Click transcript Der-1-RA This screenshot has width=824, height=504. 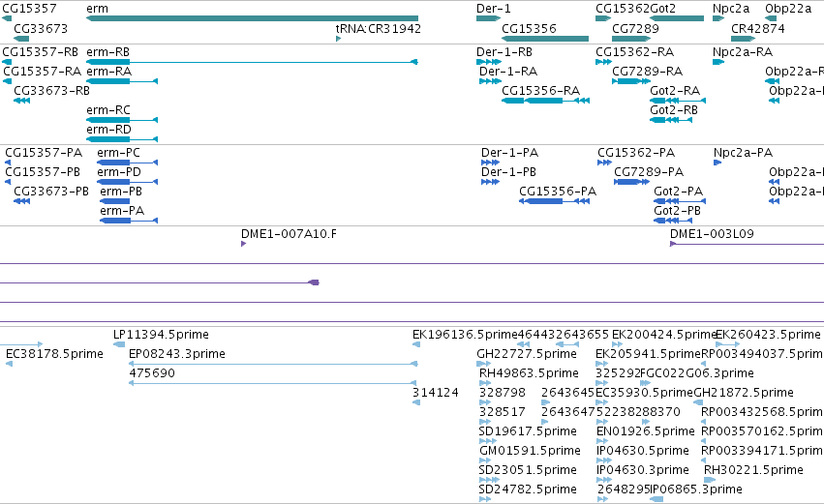(x=508, y=72)
